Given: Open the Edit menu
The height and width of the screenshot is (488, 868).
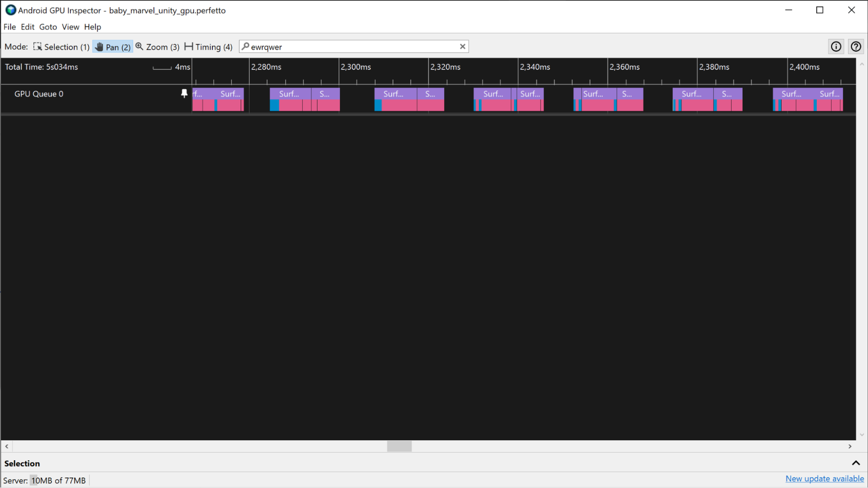Looking at the screenshot, I should tap(27, 27).
